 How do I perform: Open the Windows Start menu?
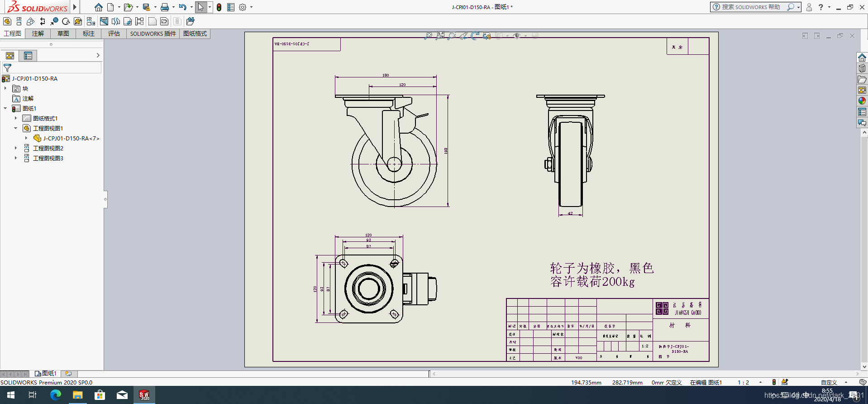coord(11,395)
